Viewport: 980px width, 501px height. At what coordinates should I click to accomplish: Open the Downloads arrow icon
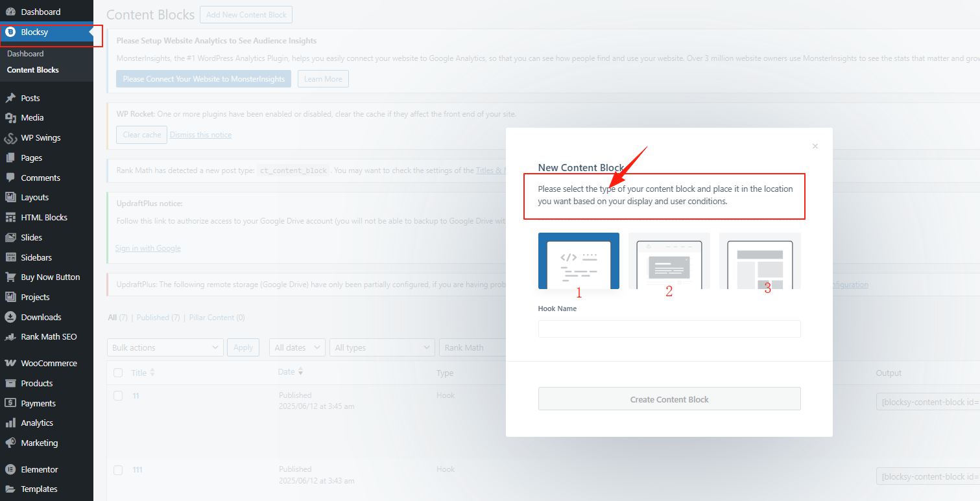point(10,317)
